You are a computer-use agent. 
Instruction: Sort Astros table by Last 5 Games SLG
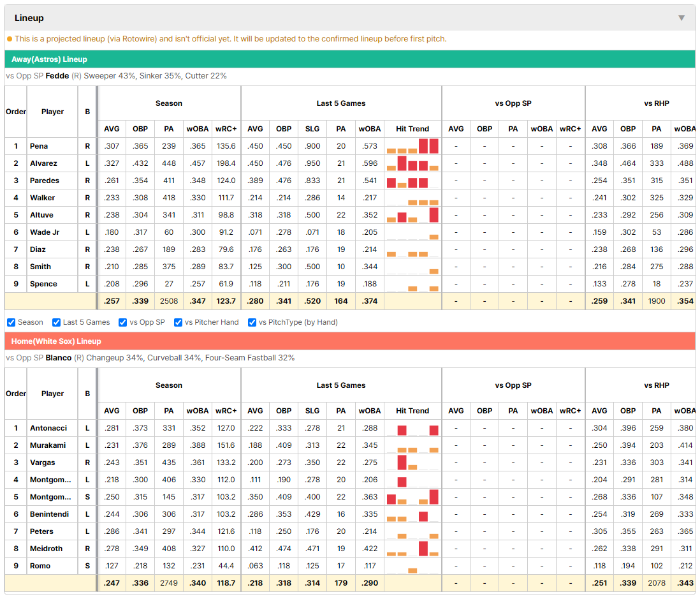coord(312,129)
